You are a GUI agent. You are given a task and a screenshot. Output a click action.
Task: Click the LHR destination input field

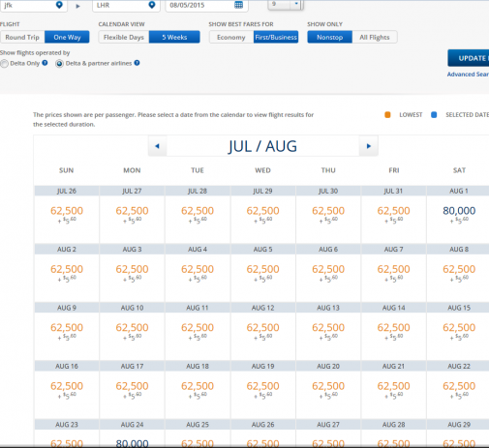point(126,6)
